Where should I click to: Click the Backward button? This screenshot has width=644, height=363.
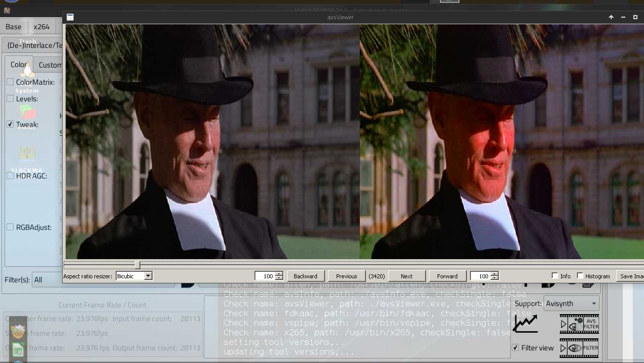[x=305, y=276]
